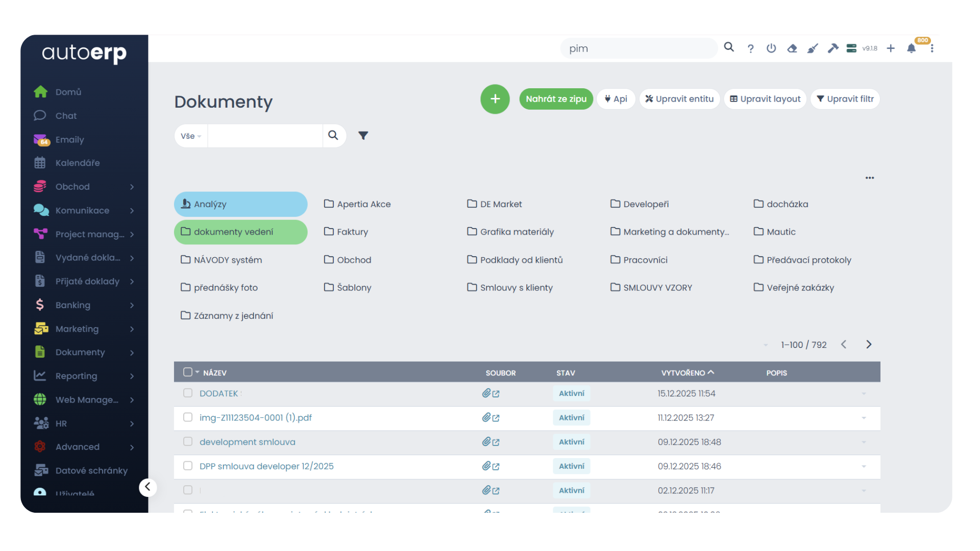Click the eraser icon in top toolbar
This screenshot has height=551, width=980.
(x=792, y=48)
